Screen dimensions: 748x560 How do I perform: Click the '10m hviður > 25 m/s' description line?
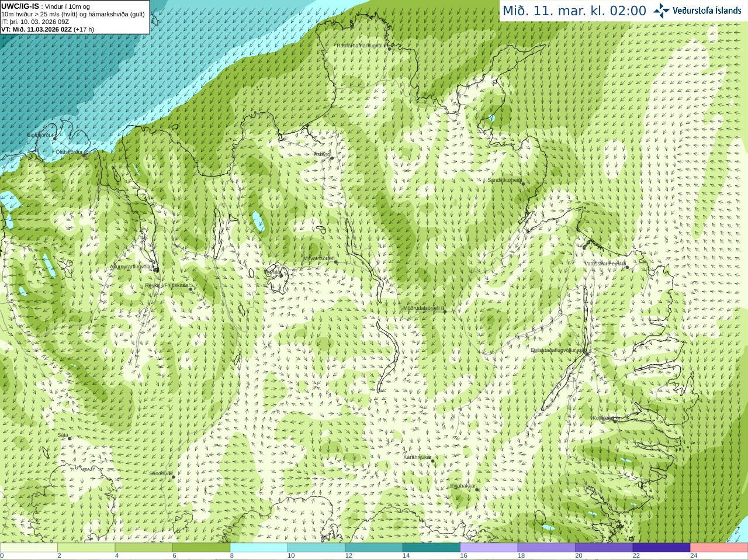point(73,14)
